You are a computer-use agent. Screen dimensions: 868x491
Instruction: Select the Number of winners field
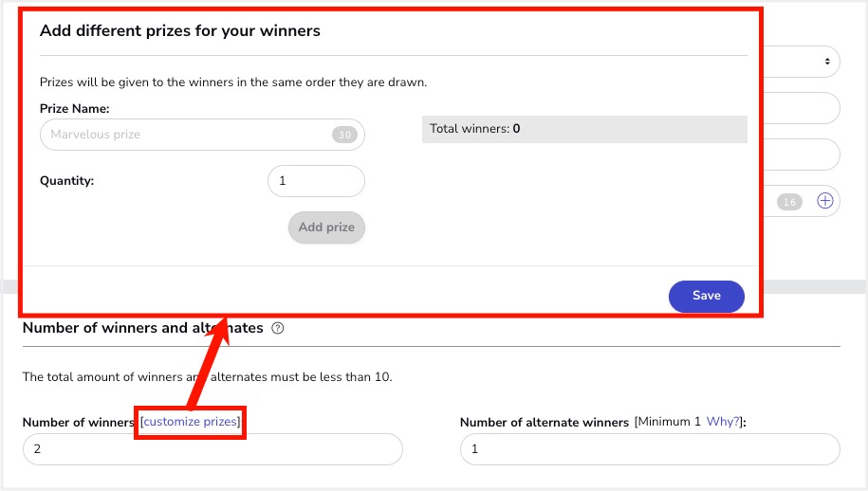(212, 449)
